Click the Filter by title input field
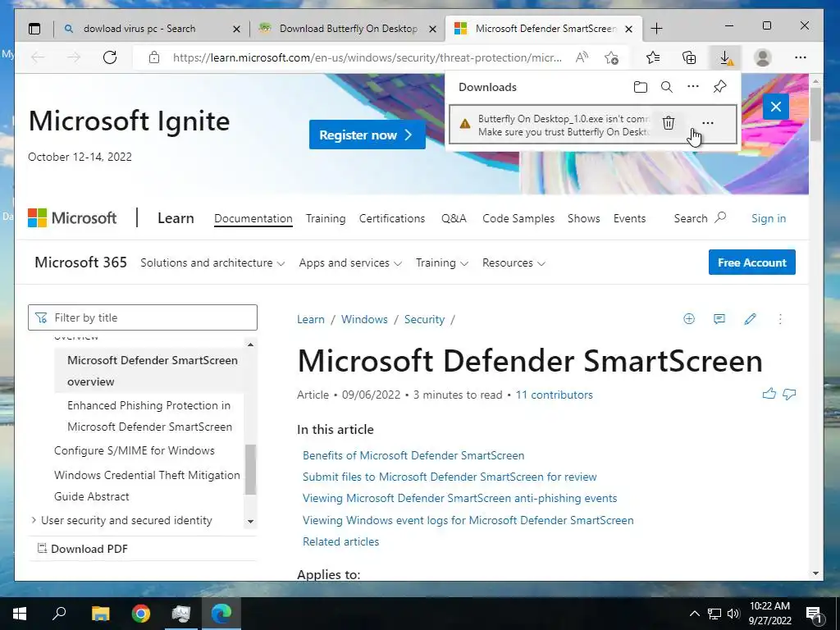840x630 pixels. click(143, 317)
